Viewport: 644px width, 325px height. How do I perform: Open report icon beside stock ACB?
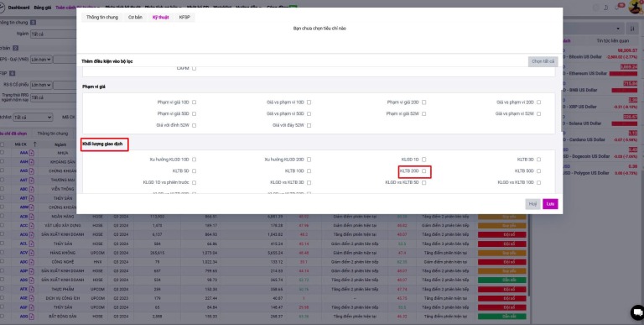coord(32,217)
